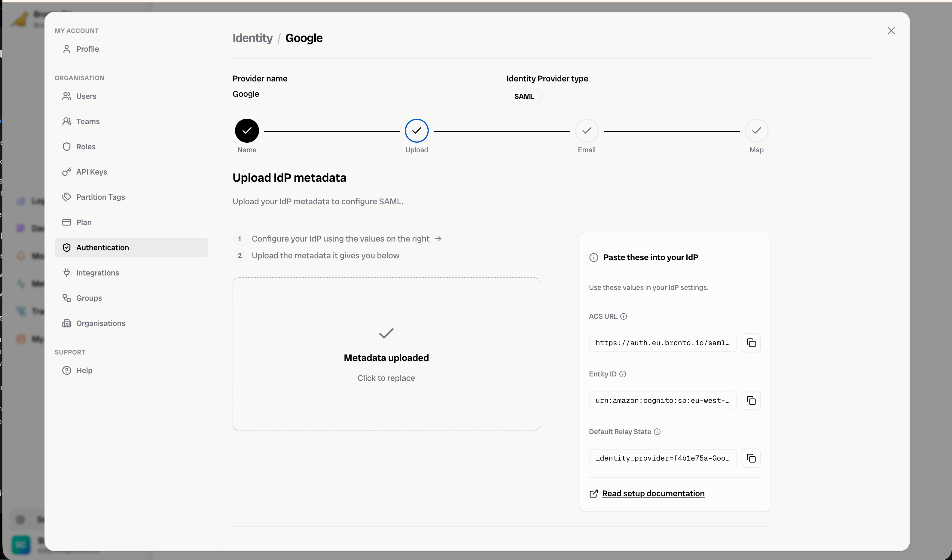This screenshot has height=560, width=952.
Task: Open the Users section
Action: (131, 96)
